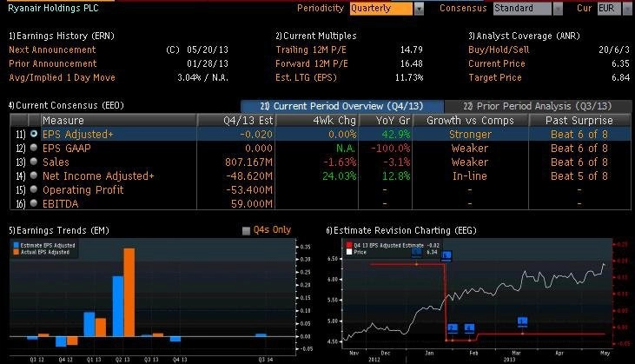Select the Net Income Adjusted+ radio button
Image resolution: width=635 pixels, height=364 pixels.
tap(34, 175)
